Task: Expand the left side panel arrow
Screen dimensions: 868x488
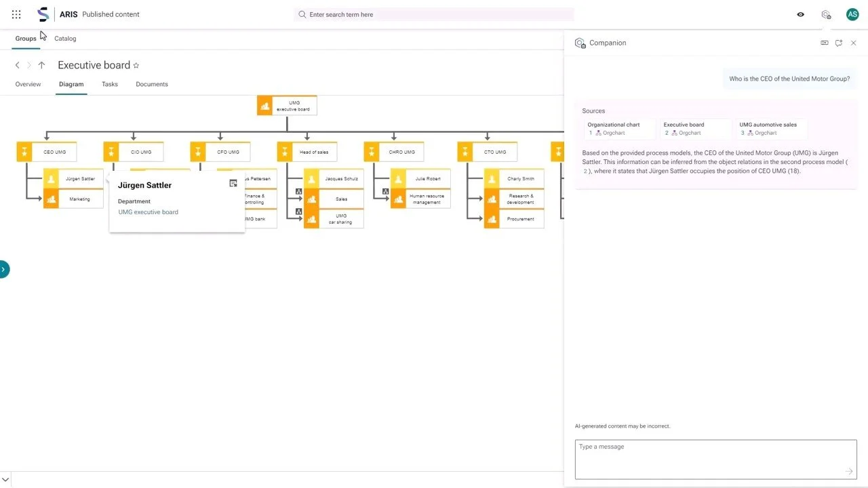Action: (x=3, y=269)
